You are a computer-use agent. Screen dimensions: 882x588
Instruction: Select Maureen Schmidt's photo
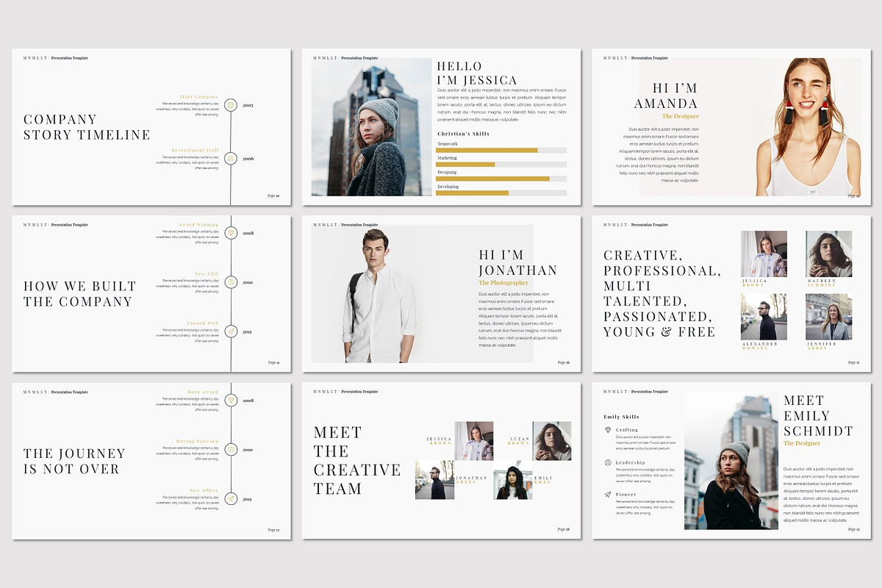828,254
